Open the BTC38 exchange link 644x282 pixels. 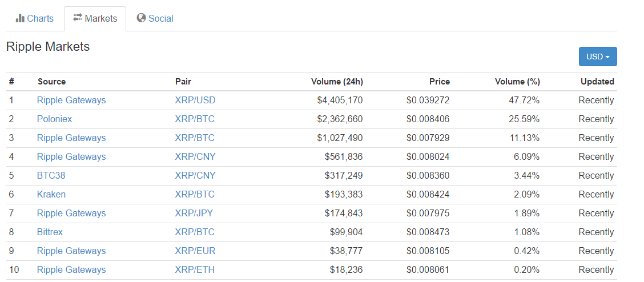pyautogui.click(x=51, y=176)
